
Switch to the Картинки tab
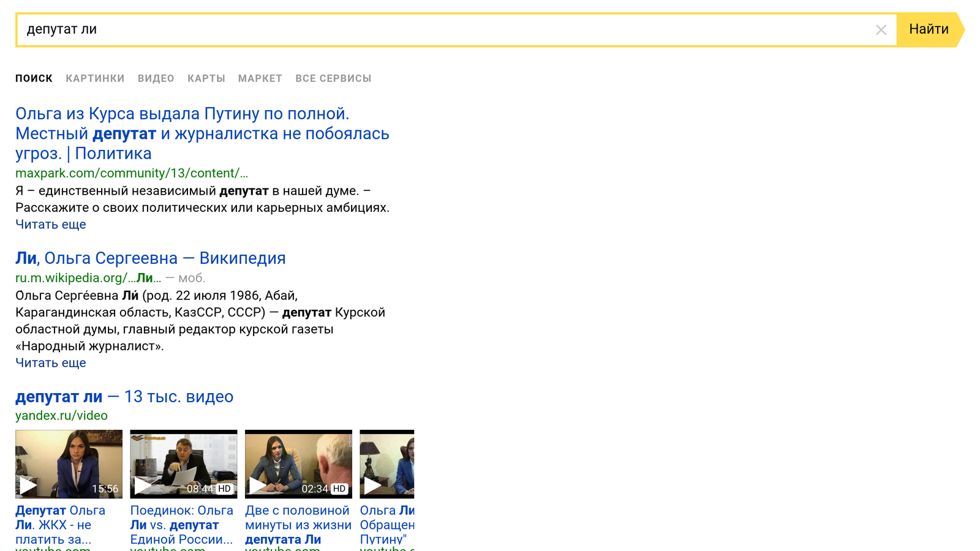(x=95, y=78)
